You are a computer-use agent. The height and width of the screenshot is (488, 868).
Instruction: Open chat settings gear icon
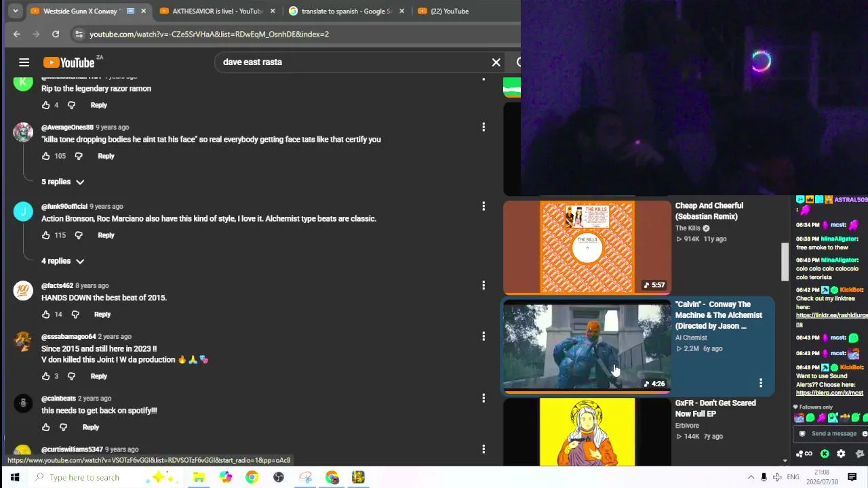(x=841, y=454)
